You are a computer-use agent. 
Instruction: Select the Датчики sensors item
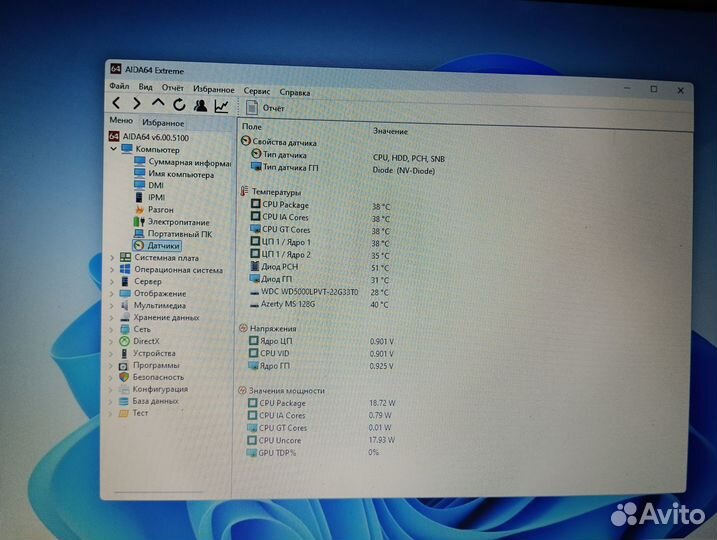157,246
